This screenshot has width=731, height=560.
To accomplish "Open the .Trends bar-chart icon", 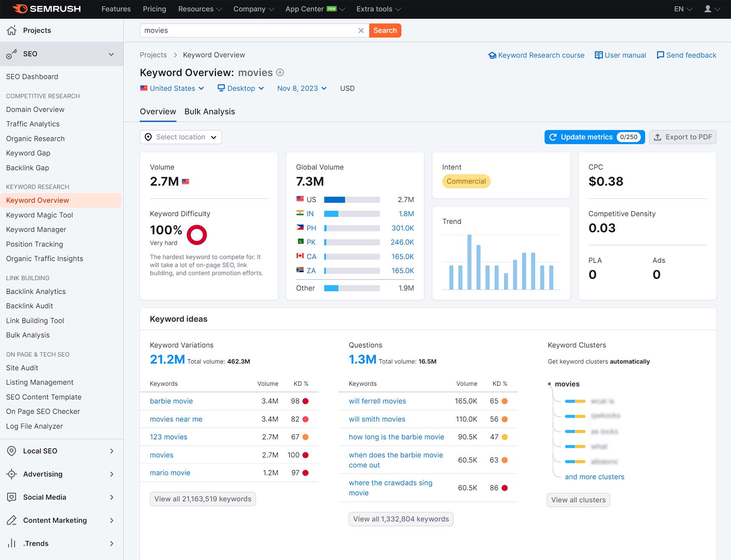I will pyautogui.click(x=11, y=543).
